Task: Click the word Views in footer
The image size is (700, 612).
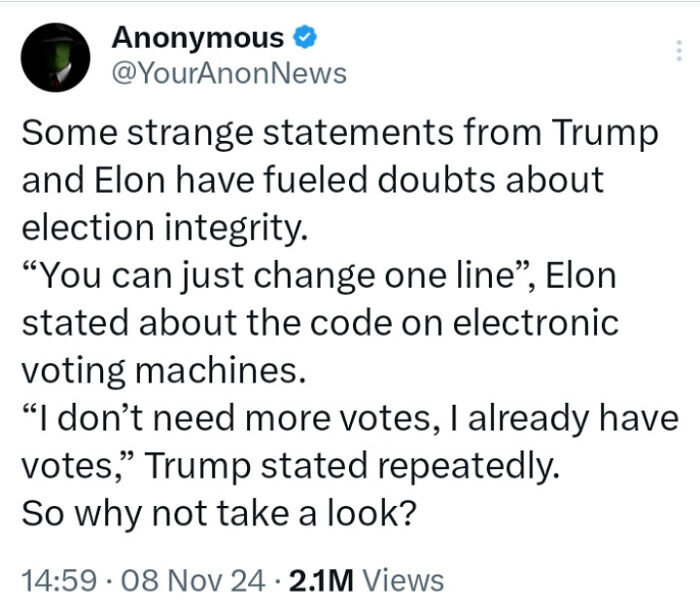Action: click(x=403, y=580)
